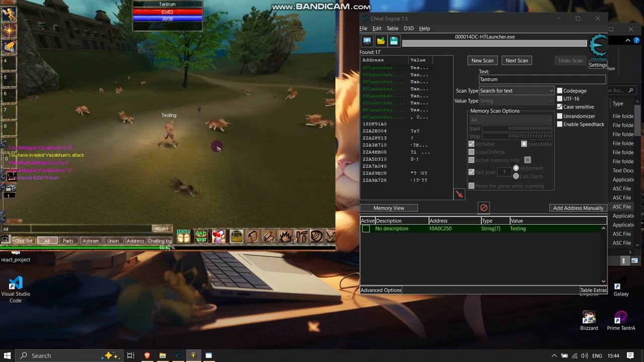
Task: Click the Text search input containing Tantrum
Action: pyautogui.click(x=542, y=79)
